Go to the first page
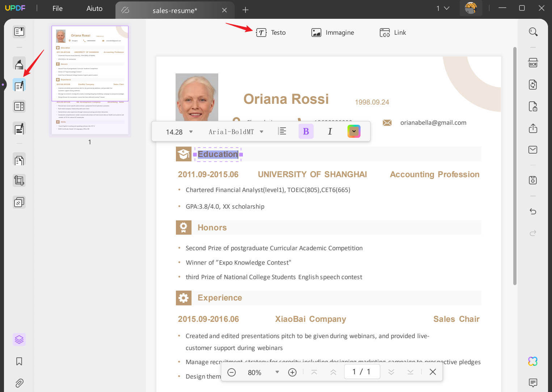Screen dimensions: 552x392 tap(314, 372)
